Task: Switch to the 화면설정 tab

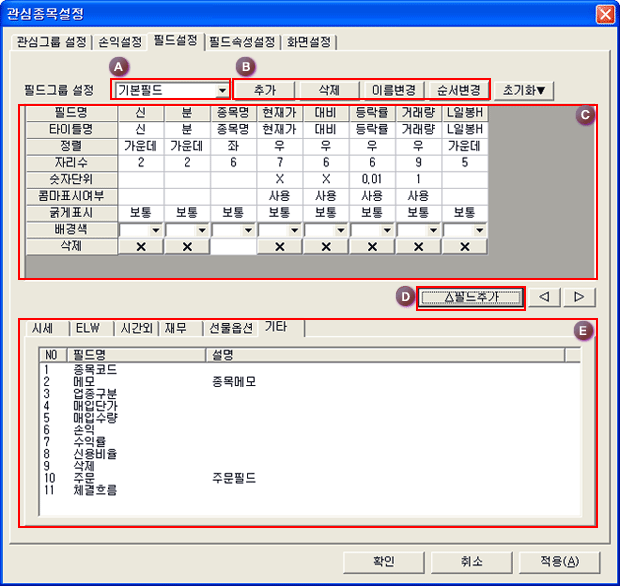Action: [x=310, y=42]
